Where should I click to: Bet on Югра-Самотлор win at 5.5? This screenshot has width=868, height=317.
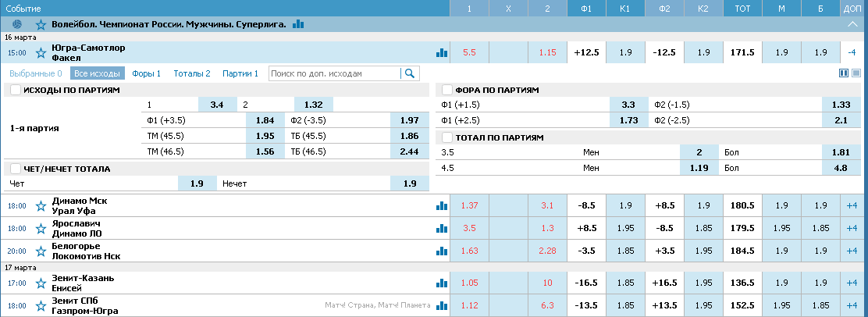(470, 52)
